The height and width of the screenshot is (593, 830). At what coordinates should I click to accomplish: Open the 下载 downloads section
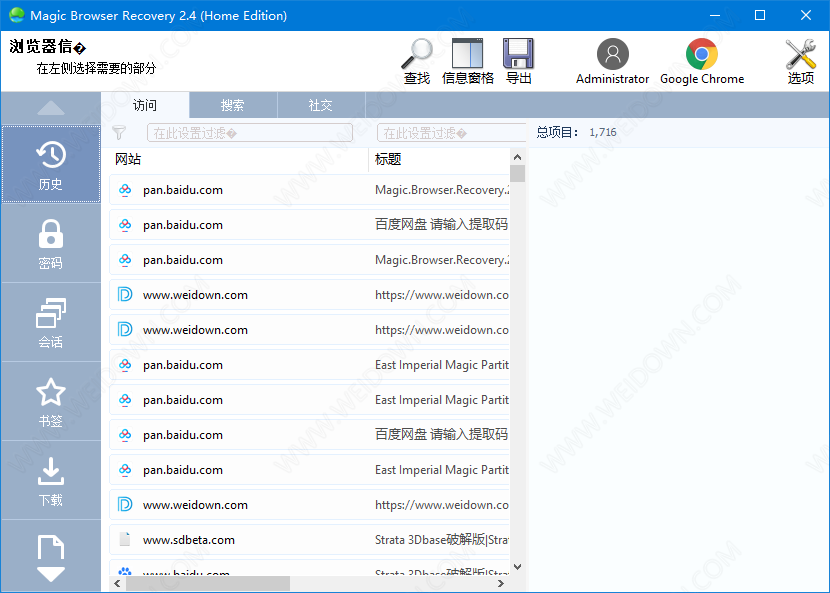pos(51,481)
